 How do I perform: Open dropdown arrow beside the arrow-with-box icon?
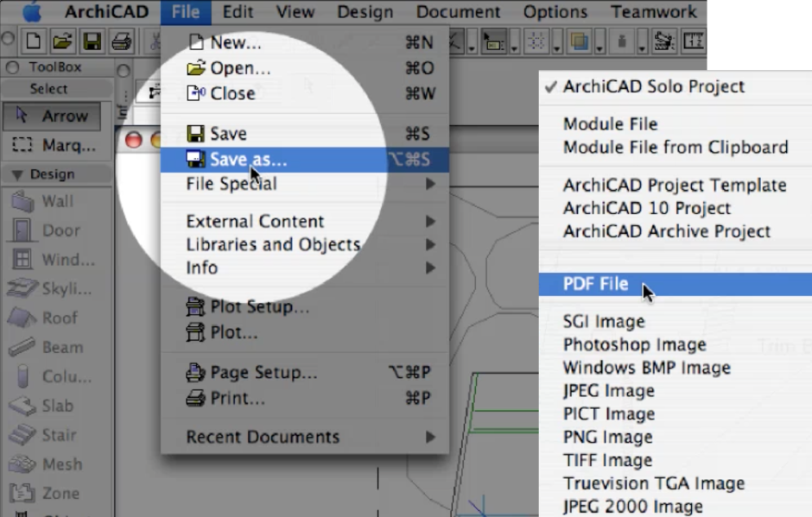point(514,47)
